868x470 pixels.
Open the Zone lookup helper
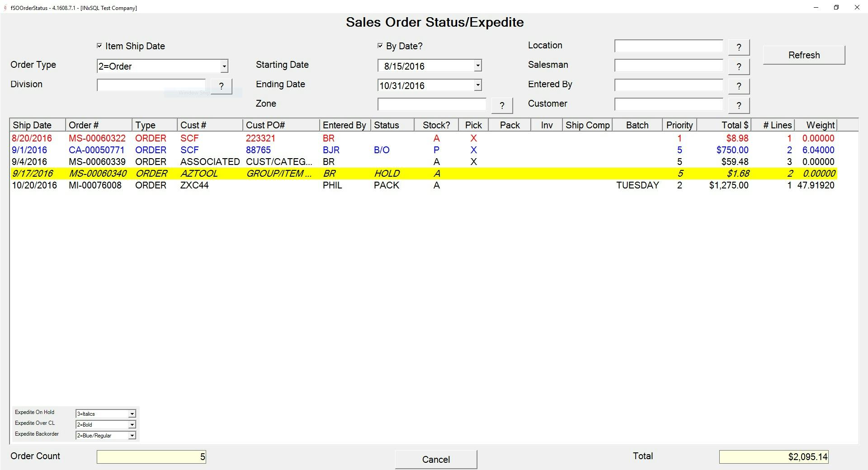tap(501, 105)
